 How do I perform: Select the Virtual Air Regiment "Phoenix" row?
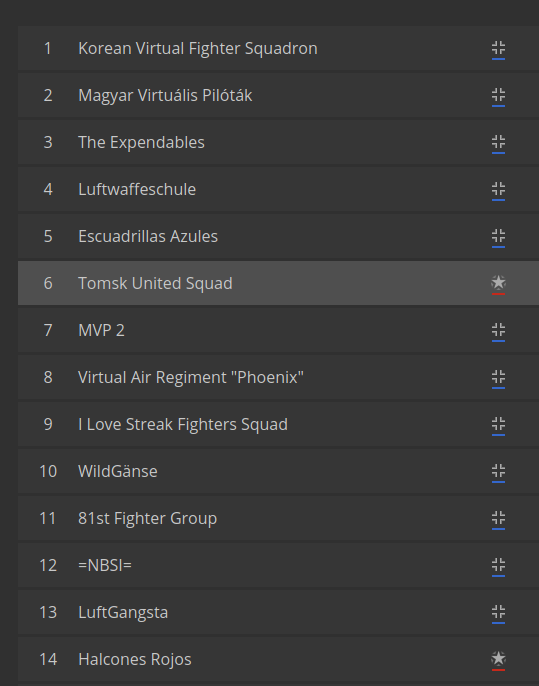278,377
